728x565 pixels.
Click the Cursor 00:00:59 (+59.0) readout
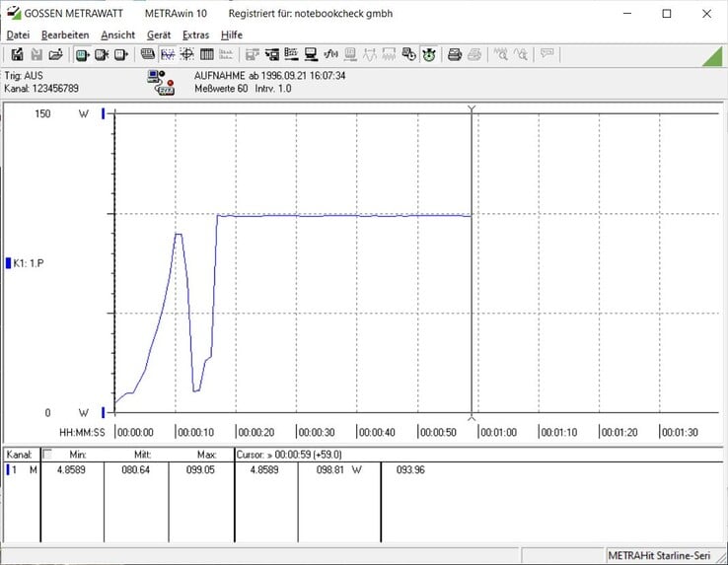pos(289,455)
